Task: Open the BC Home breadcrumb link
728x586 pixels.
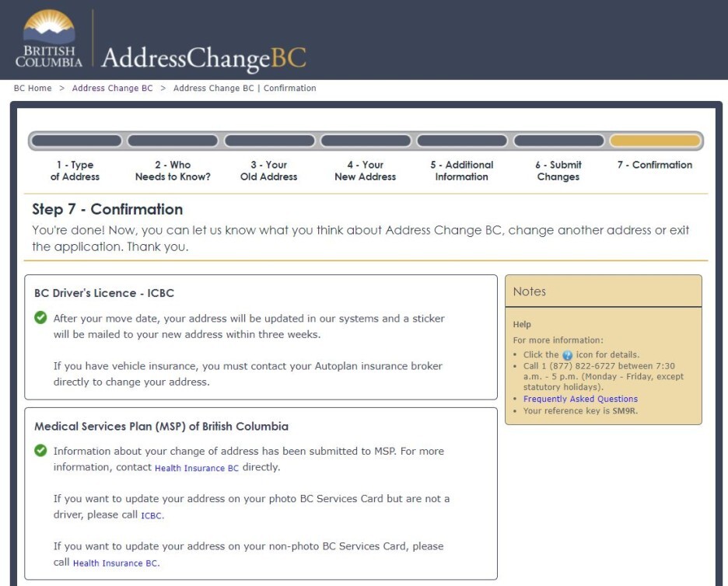Action: pos(33,88)
